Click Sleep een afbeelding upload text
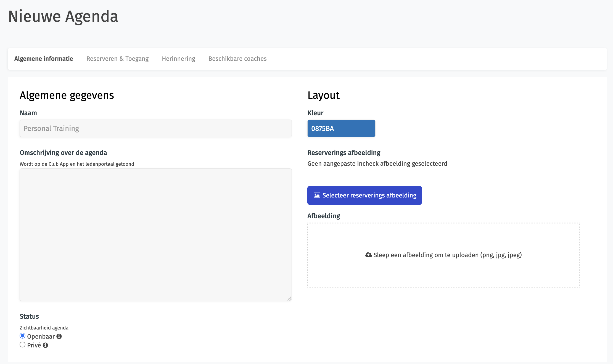The height and width of the screenshot is (364, 613). click(447, 255)
